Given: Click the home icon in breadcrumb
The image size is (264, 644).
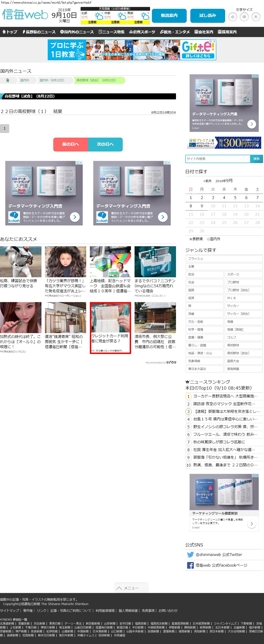Looking at the screenshot, I should (8, 80).
